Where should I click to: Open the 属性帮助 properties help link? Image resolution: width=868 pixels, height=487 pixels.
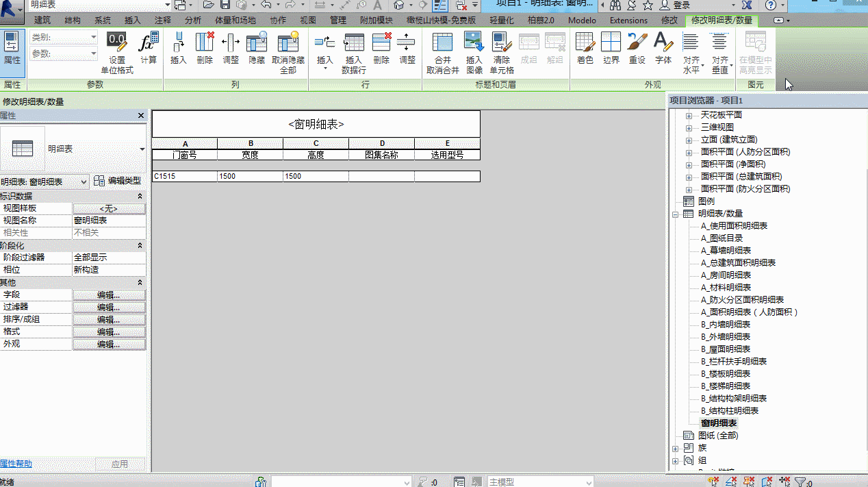pyautogui.click(x=16, y=464)
